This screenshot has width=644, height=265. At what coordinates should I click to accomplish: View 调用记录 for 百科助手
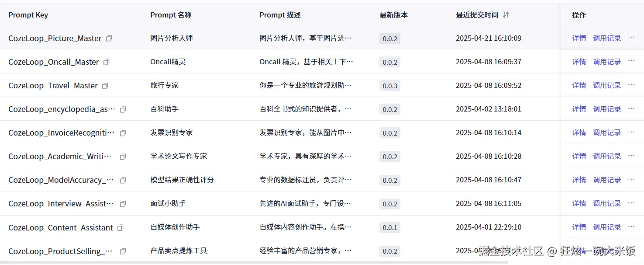click(x=607, y=109)
